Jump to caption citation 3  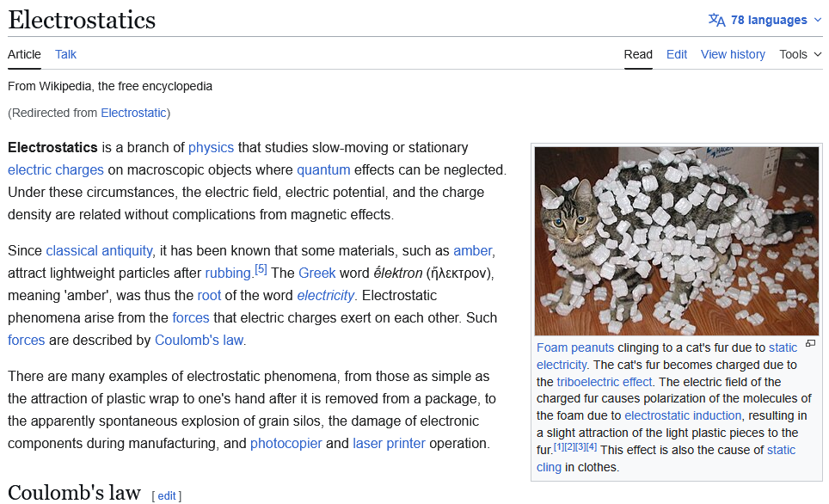click(x=580, y=447)
